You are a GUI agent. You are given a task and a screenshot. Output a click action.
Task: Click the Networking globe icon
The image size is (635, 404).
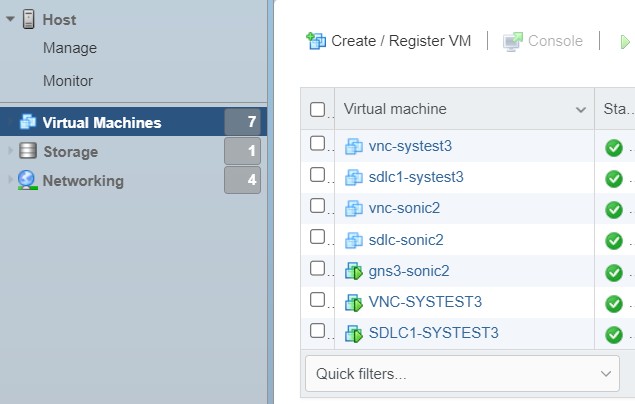click(x=27, y=180)
